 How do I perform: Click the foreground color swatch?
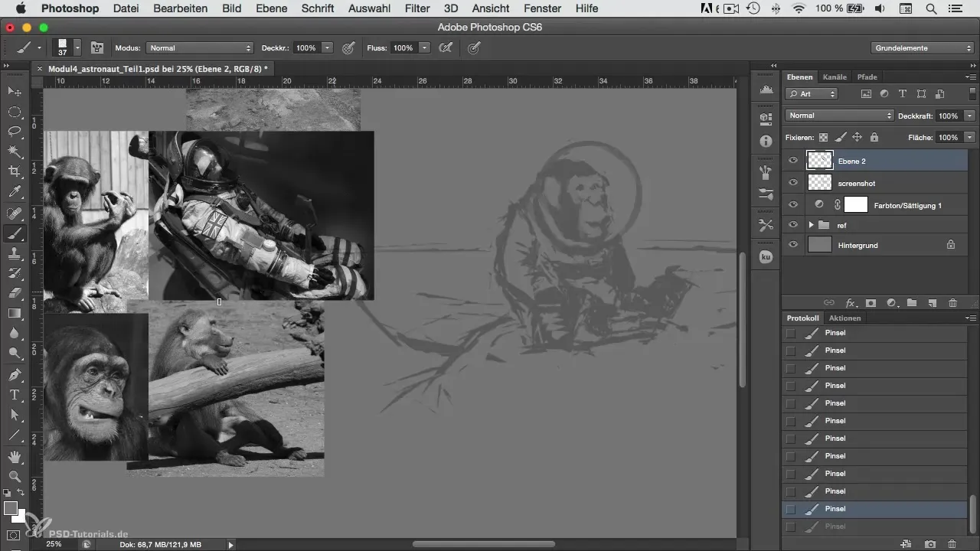coord(10,508)
